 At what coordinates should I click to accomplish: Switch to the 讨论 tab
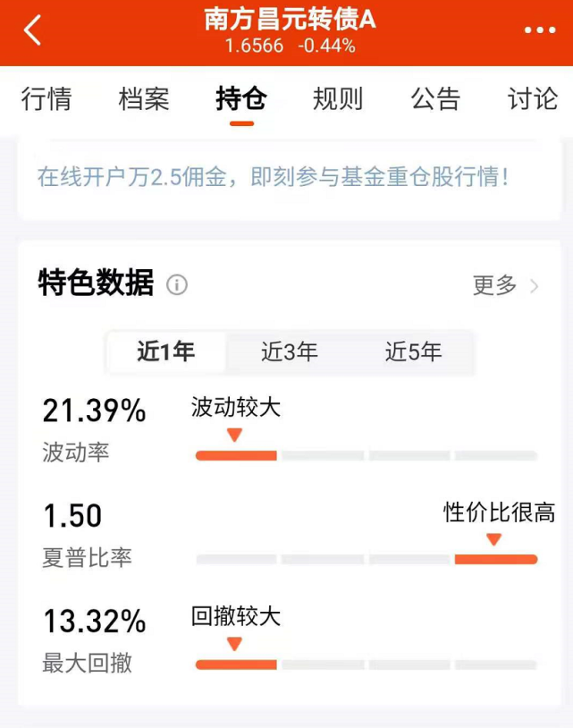click(x=532, y=99)
